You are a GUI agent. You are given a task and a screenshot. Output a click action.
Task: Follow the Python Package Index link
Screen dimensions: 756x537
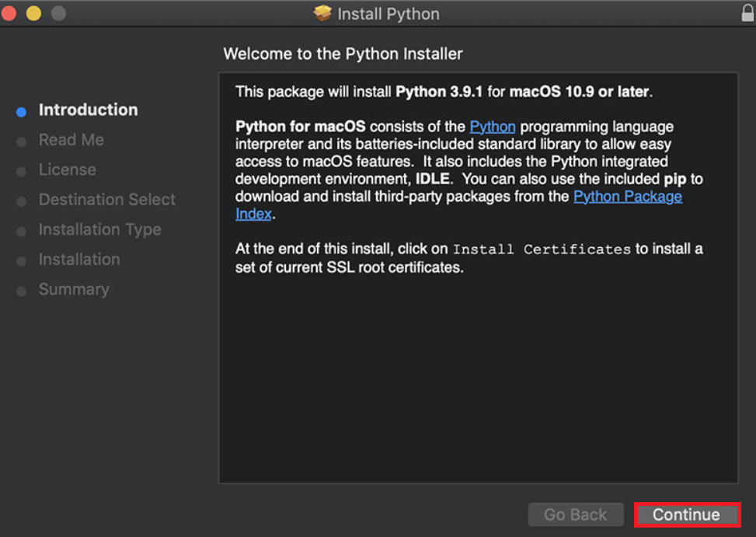click(627, 197)
